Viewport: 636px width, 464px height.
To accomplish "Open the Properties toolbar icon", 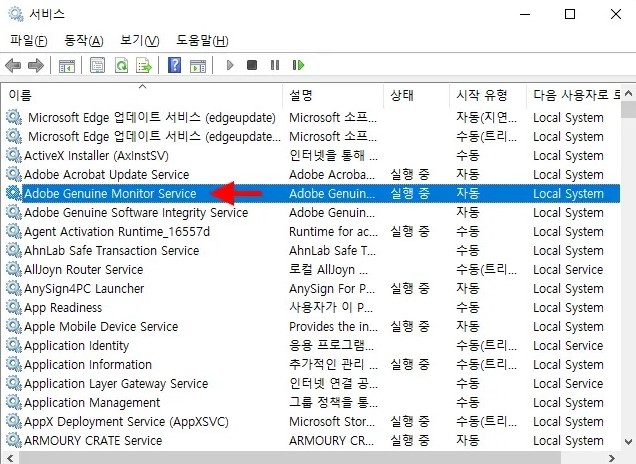I will click(x=97, y=65).
